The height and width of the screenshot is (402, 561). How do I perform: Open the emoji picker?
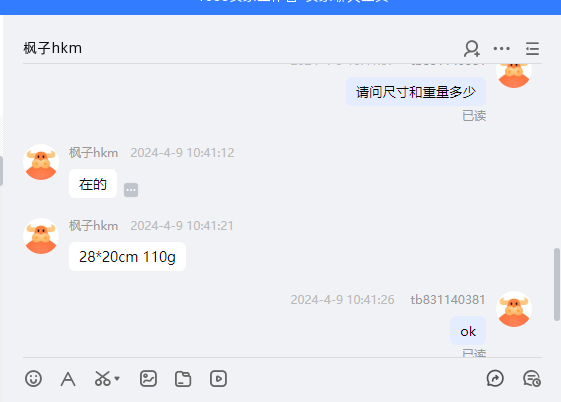click(x=34, y=378)
